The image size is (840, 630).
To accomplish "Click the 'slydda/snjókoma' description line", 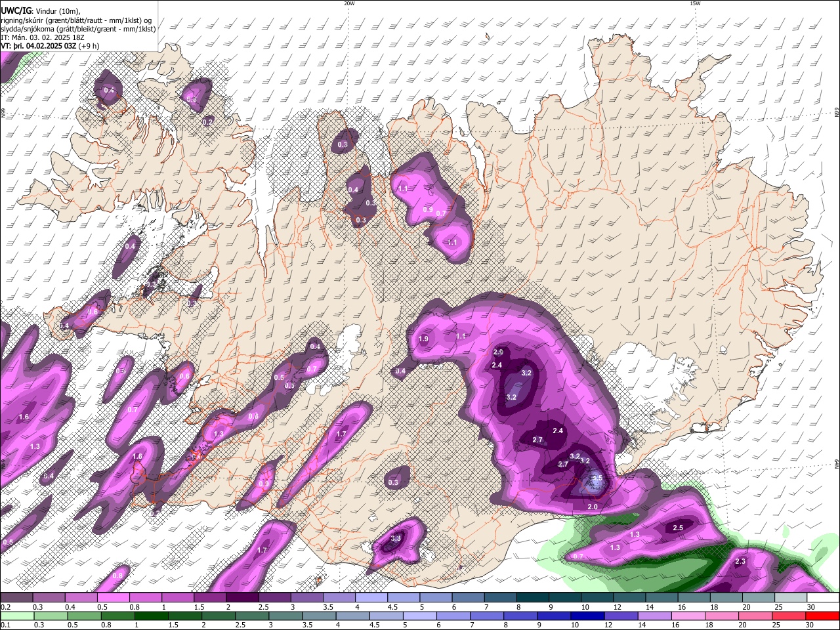I will point(78,29).
